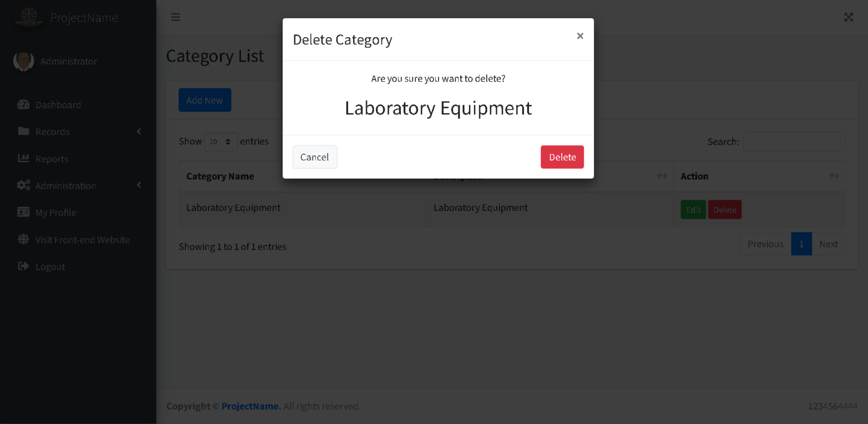The width and height of the screenshot is (868, 424).
Task: Click Cancel in the Delete Category dialog
Action: (315, 157)
